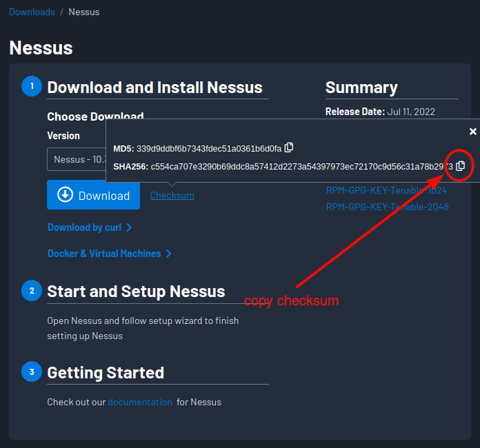Copy the MD5 checksum value

click(x=290, y=147)
